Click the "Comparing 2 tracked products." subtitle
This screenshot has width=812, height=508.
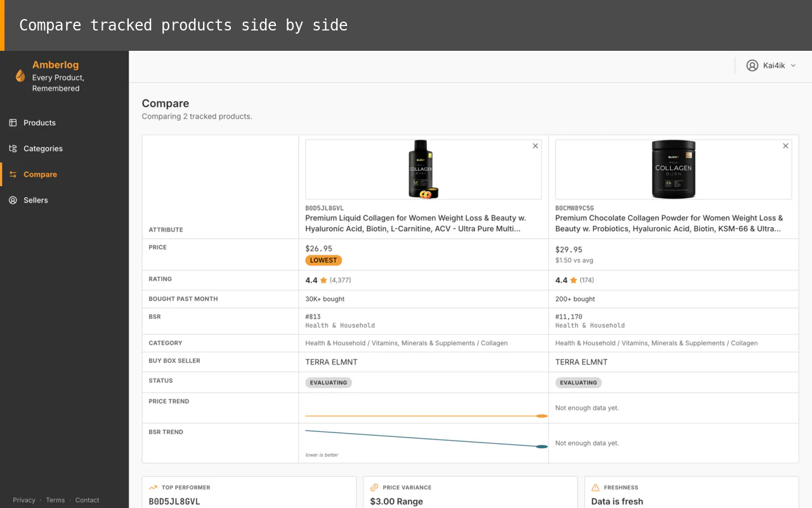pos(197,116)
